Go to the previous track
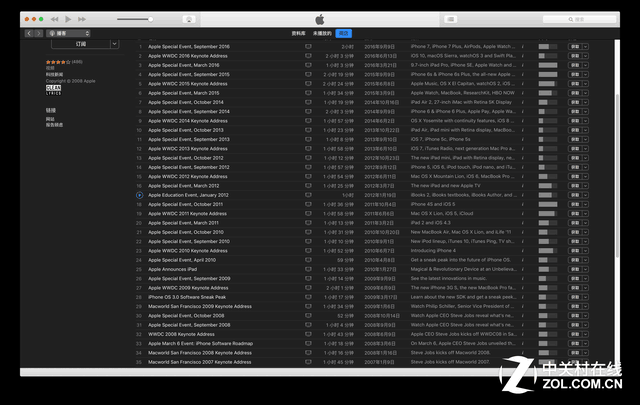Image resolution: width=640 pixels, height=405 pixels. 53,19
